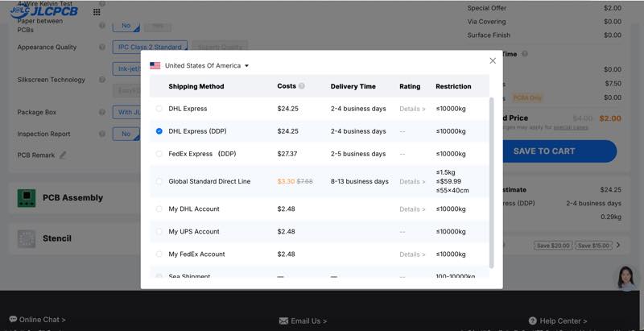Expand the Stencil section
The height and width of the screenshot is (331, 644).
[57, 238]
